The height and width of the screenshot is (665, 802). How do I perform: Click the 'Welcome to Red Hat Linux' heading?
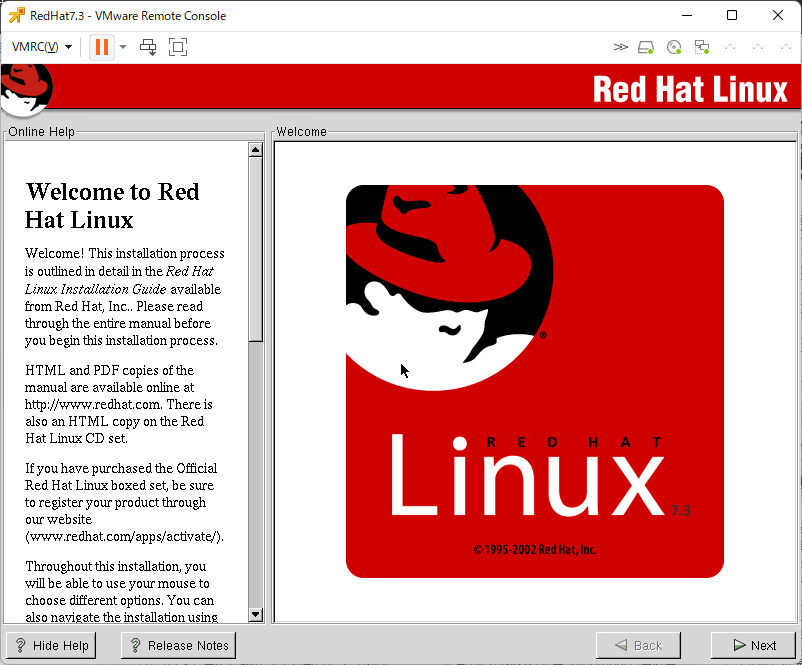[112, 206]
